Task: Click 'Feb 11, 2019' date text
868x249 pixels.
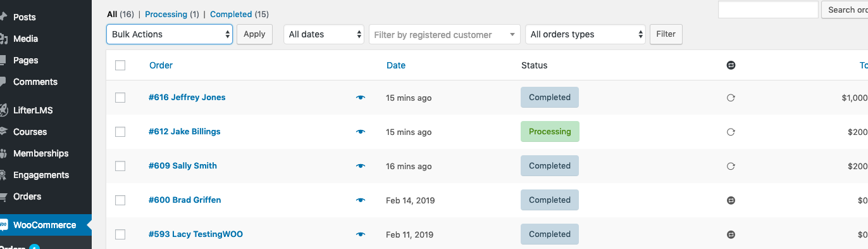Action: [x=410, y=234]
